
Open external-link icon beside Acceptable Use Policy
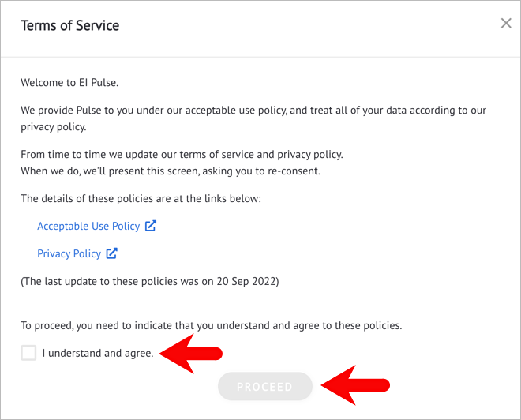click(151, 226)
